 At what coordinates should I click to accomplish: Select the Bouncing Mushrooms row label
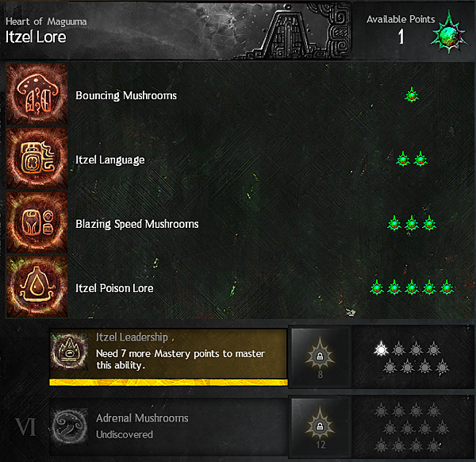pyautogui.click(x=126, y=95)
